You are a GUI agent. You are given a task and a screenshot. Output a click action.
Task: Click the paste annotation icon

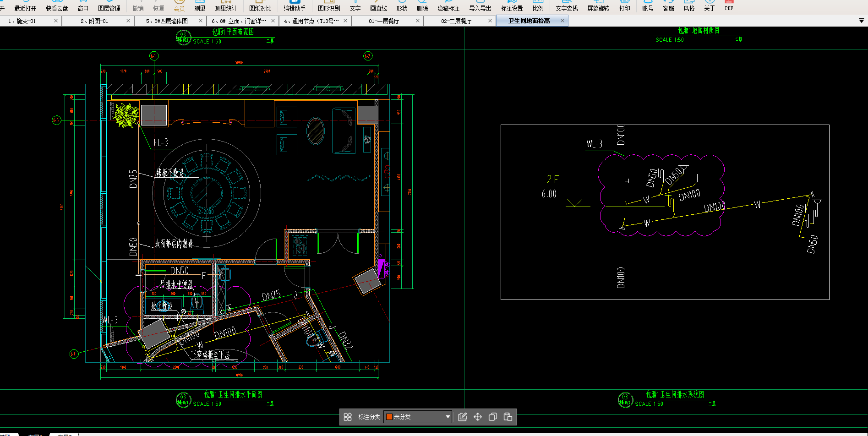click(508, 417)
